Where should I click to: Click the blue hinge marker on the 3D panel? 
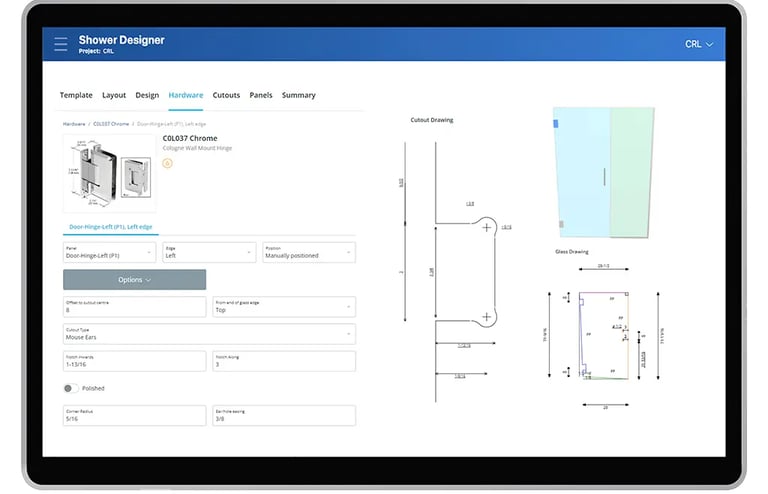556,124
